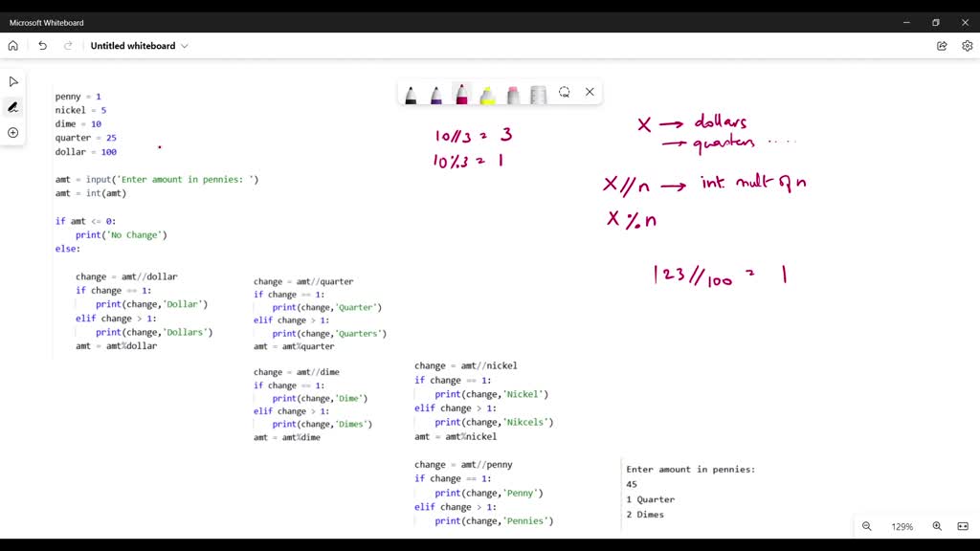This screenshot has width=980, height=551.
Task: Dismiss the pen toolbar with the X
Action: click(590, 92)
